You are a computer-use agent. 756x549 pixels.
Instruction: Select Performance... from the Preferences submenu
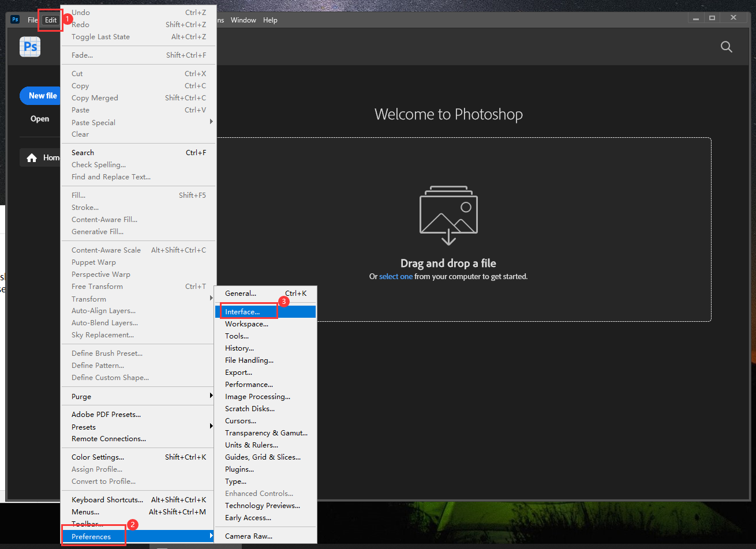pos(249,385)
